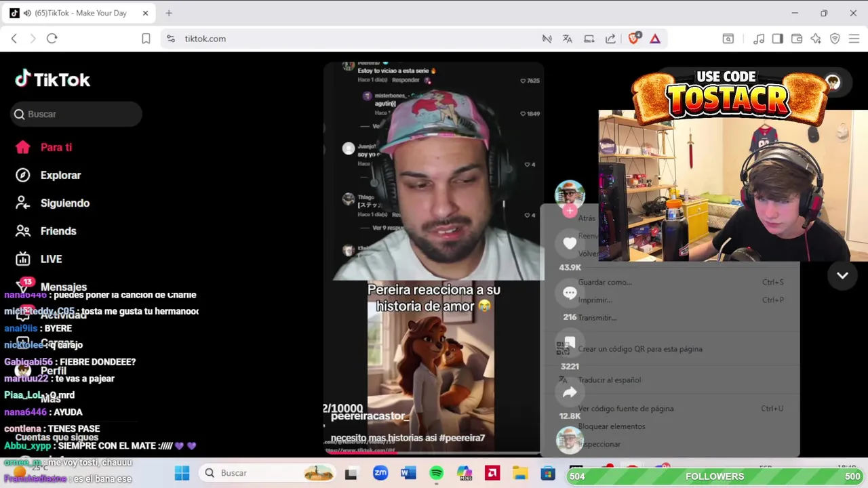Open a new browser tab with plus

169,13
